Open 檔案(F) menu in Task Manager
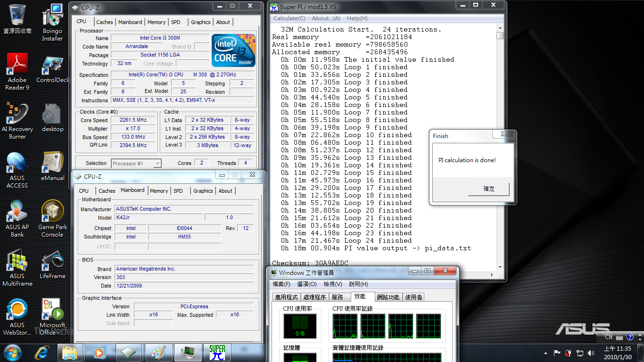 click(281, 284)
